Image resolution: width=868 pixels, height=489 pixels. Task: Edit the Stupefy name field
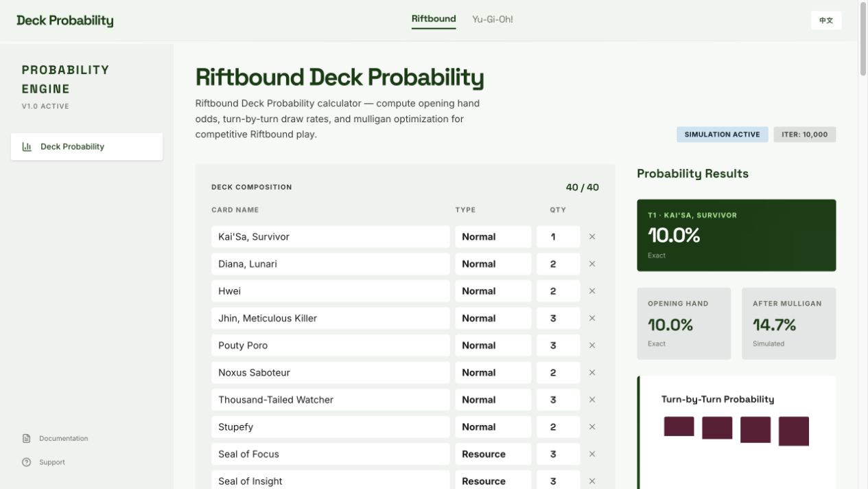(330, 427)
